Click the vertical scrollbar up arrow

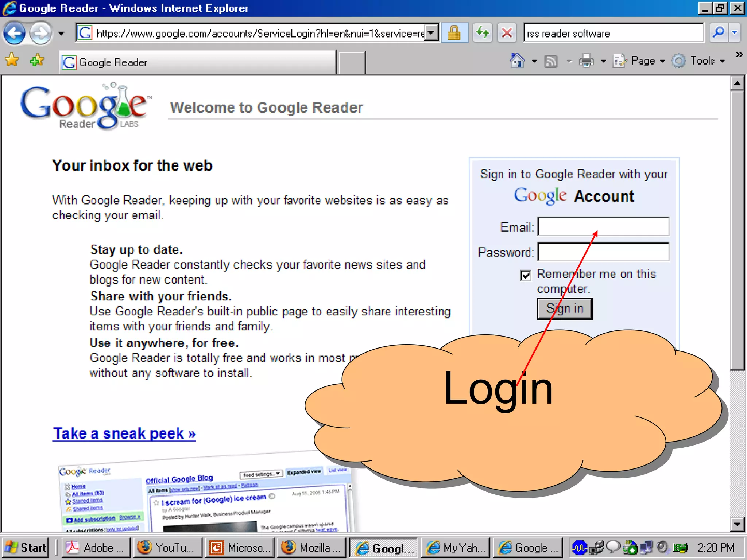[x=737, y=83]
